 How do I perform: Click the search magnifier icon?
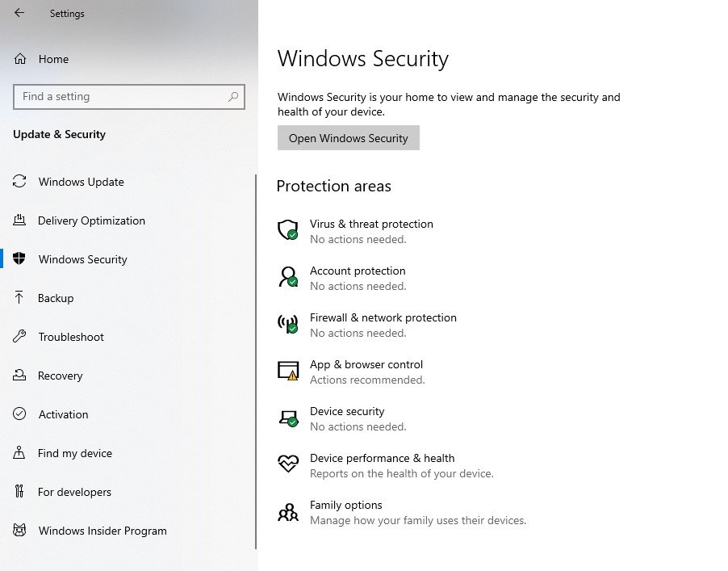233,97
